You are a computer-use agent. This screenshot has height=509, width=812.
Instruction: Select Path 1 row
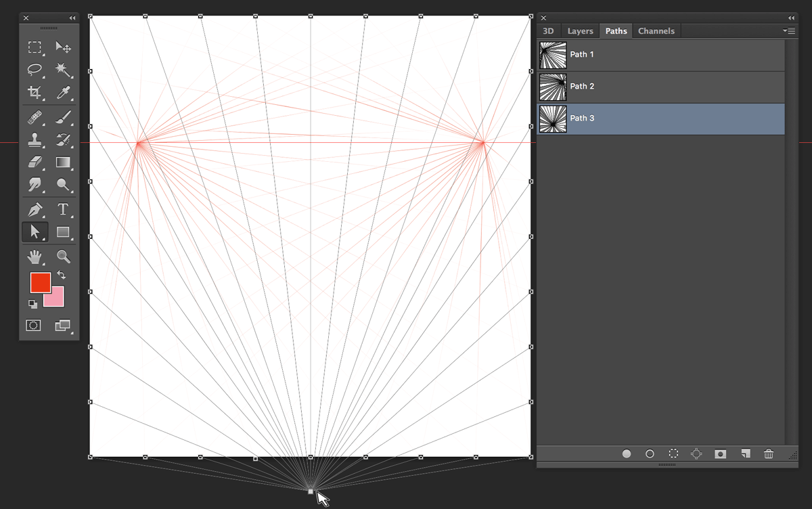pyautogui.click(x=661, y=55)
